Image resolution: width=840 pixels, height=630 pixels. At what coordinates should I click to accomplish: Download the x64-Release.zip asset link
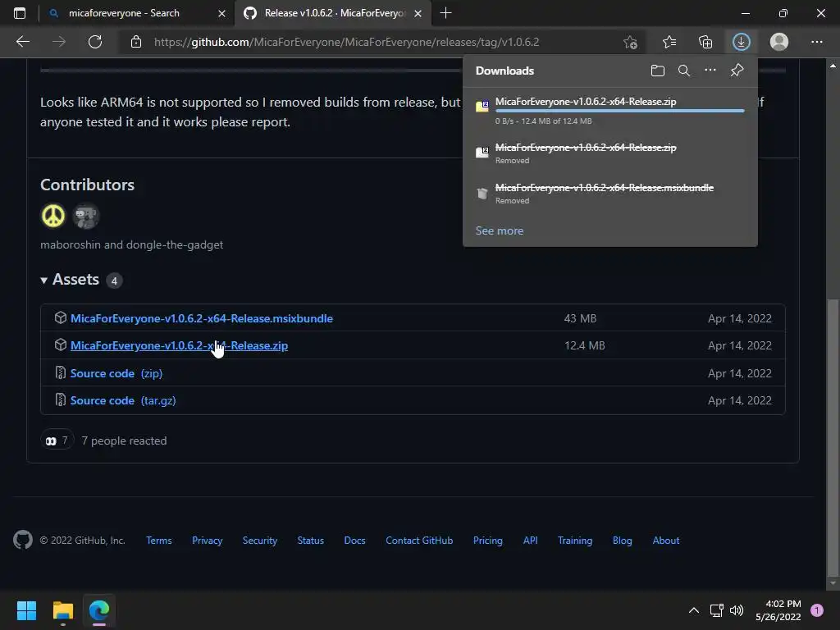point(179,345)
